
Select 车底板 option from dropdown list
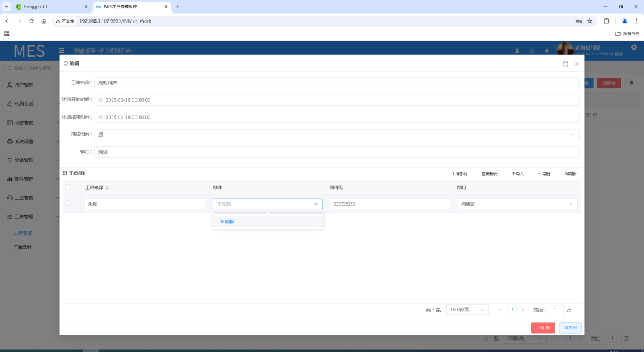[227, 221]
